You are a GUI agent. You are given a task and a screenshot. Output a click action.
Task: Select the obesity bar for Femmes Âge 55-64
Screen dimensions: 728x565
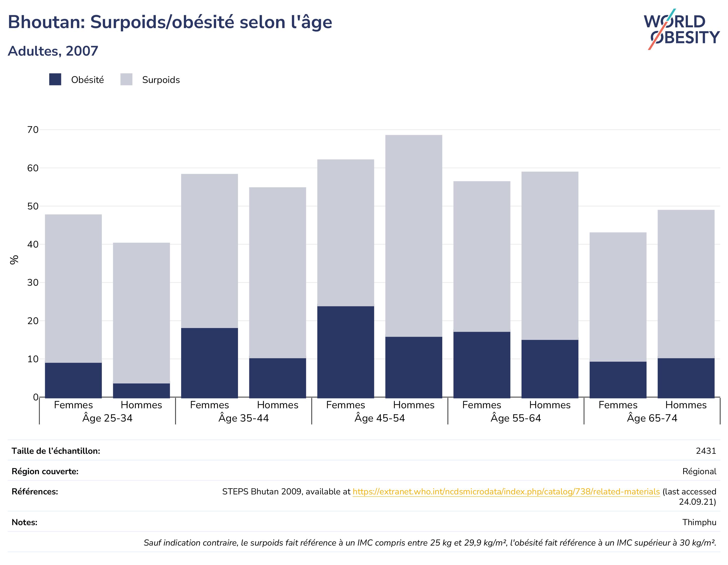[482, 364]
